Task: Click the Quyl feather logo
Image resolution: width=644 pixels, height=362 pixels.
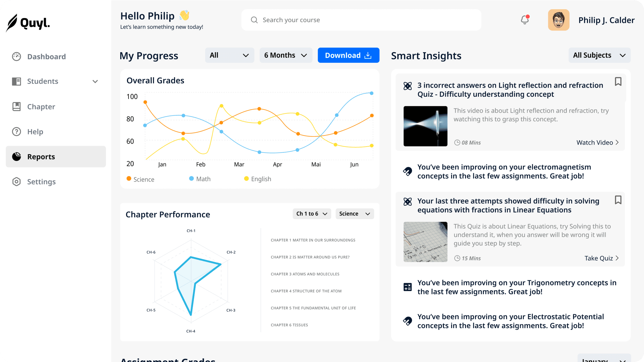Action: coord(12,23)
